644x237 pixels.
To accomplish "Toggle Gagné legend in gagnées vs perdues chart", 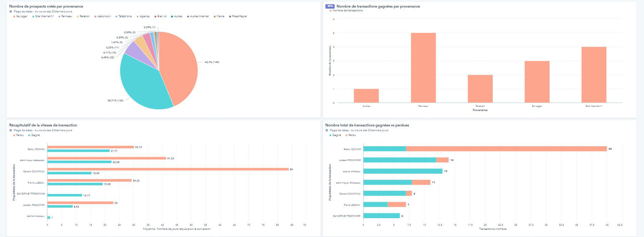I will pyautogui.click(x=335, y=135).
